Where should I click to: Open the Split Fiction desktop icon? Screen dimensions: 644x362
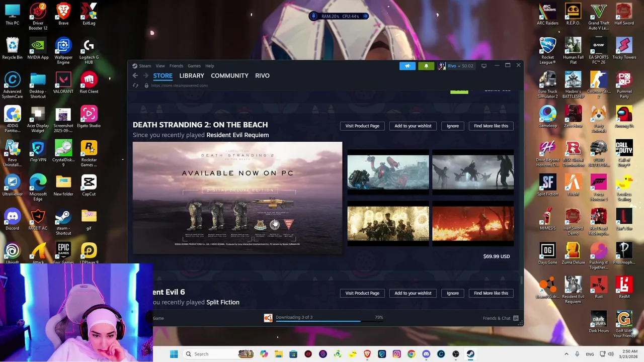tap(547, 185)
